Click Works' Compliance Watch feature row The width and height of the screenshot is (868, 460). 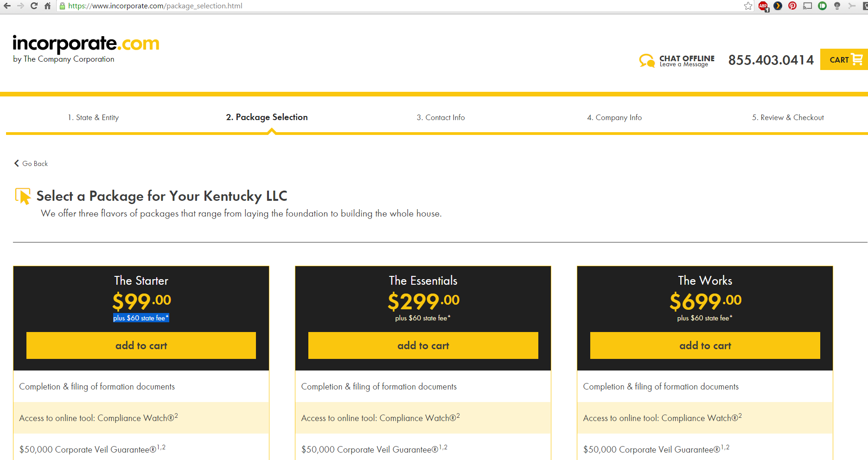705,418
